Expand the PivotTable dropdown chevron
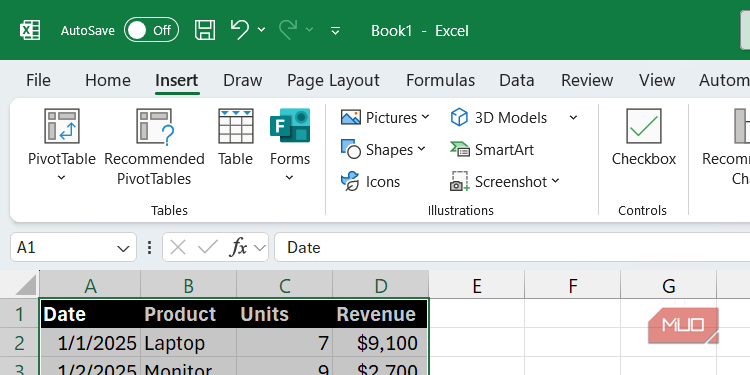 point(61,178)
